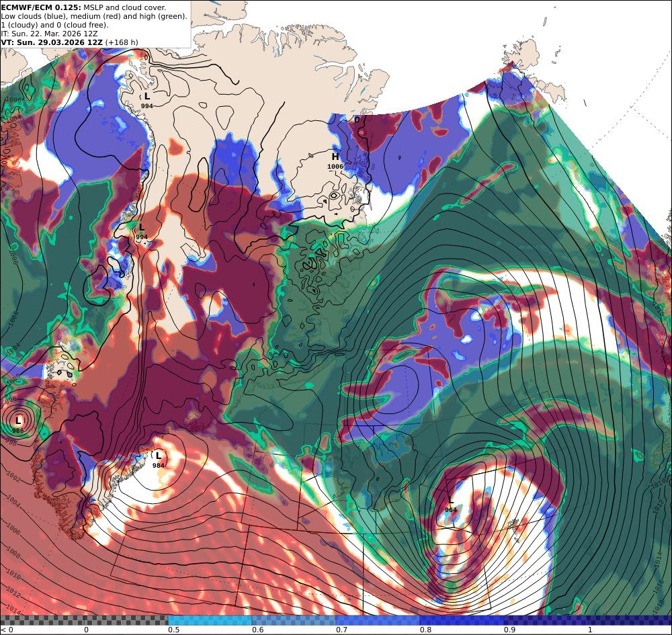The height and width of the screenshot is (635, 672).
Task: Click the 'L 994' low on Greenland's west coast
Action: 141,231
